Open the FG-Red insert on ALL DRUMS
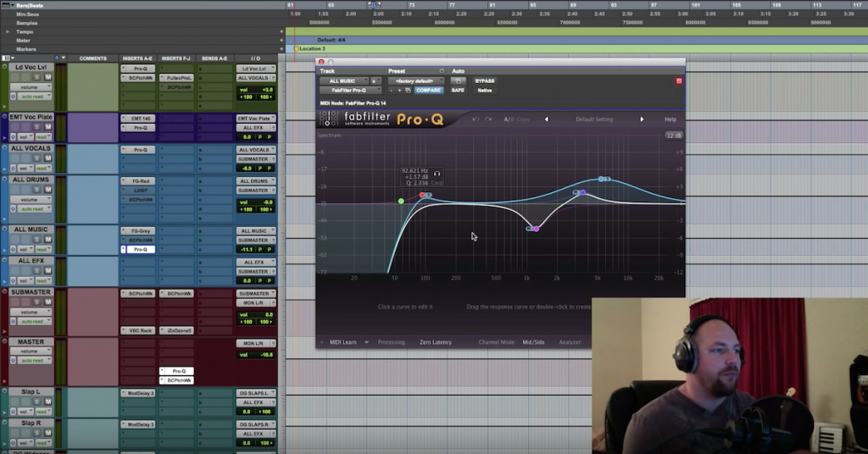Image resolution: width=868 pixels, height=454 pixels. pyautogui.click(x=141, y=180)
